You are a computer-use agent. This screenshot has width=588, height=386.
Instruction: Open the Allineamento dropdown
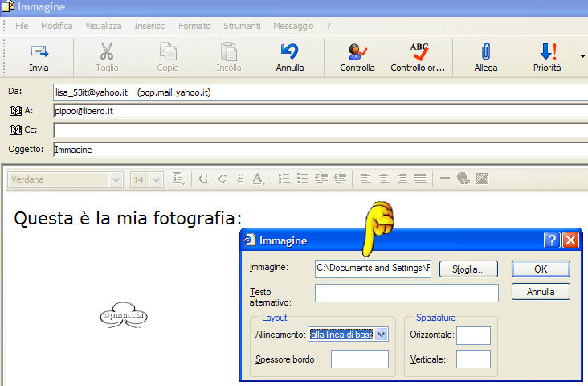(381, 335)
